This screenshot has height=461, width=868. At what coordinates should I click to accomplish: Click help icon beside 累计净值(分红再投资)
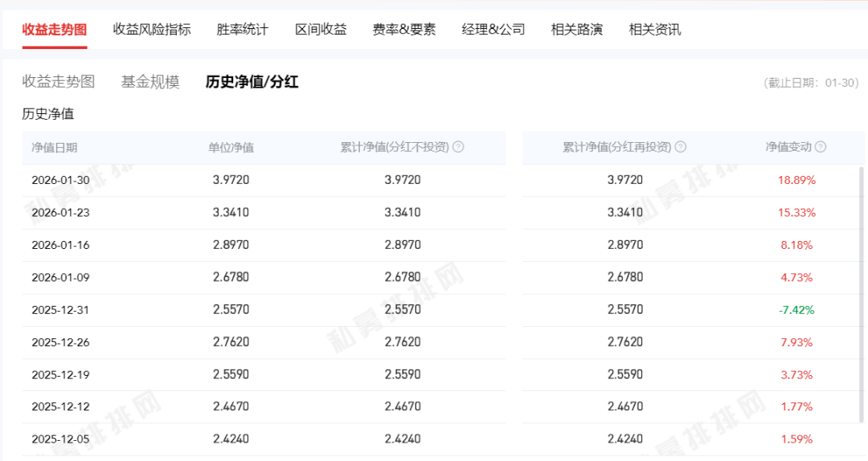coord(681,147)
